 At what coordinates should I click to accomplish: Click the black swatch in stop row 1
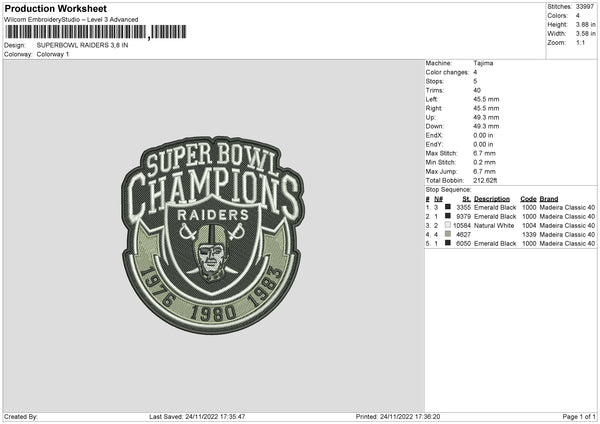tap(448, 207)
